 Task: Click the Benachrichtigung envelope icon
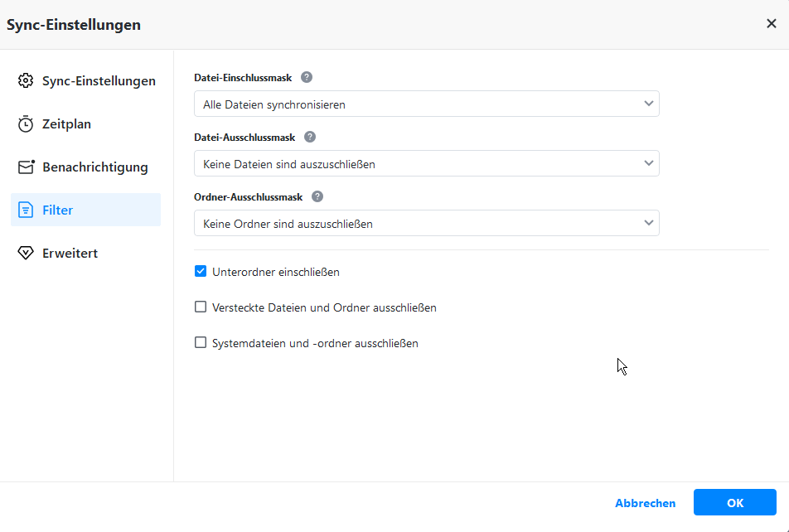pyautogui.click(x=26, y=167)
